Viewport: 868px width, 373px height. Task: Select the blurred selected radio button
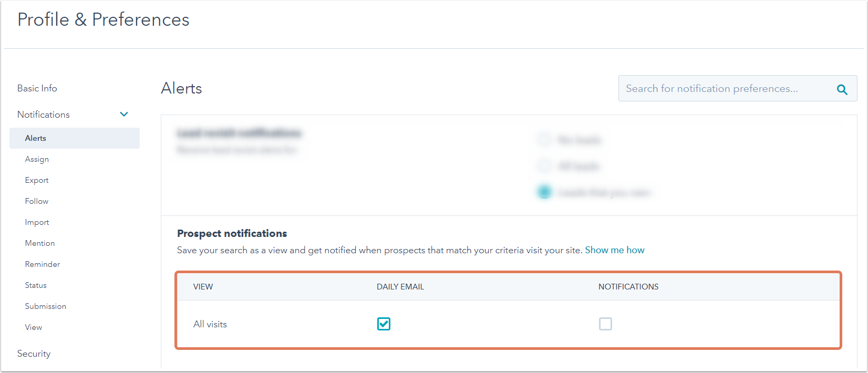coord(544,192)
